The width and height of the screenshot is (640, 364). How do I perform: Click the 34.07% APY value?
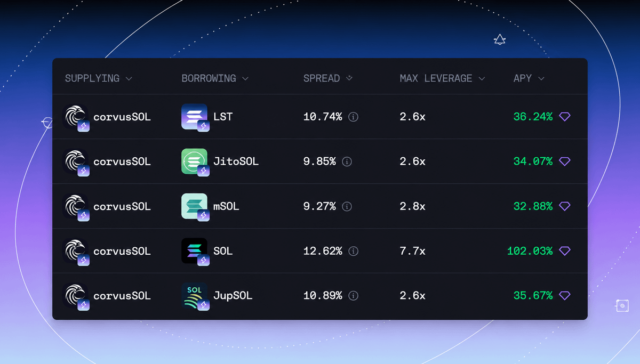pos(533,161)
